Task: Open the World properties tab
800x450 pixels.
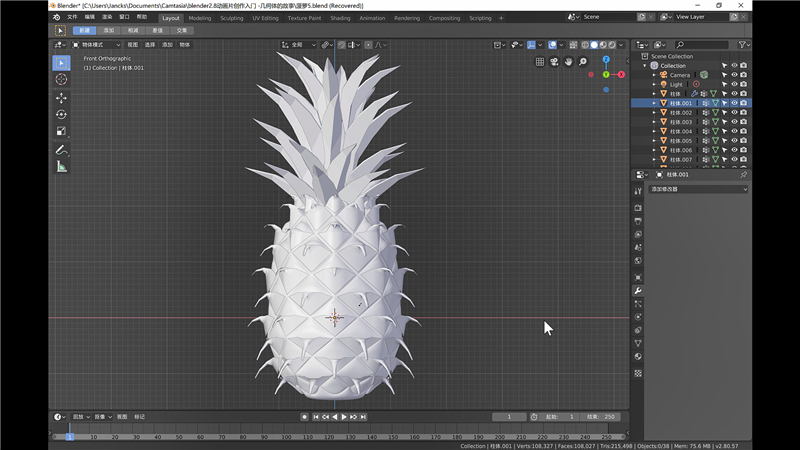Action: coord(638,261)
